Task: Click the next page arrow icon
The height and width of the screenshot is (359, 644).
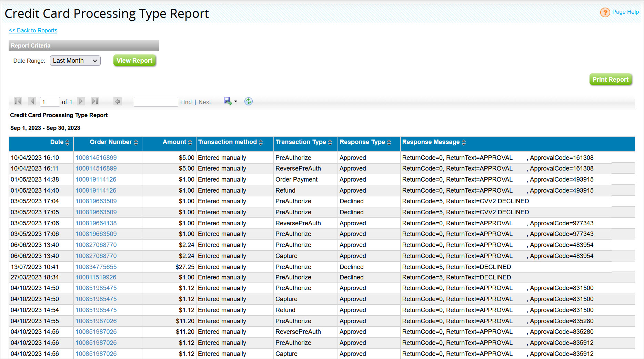Action: click(81, 101)
